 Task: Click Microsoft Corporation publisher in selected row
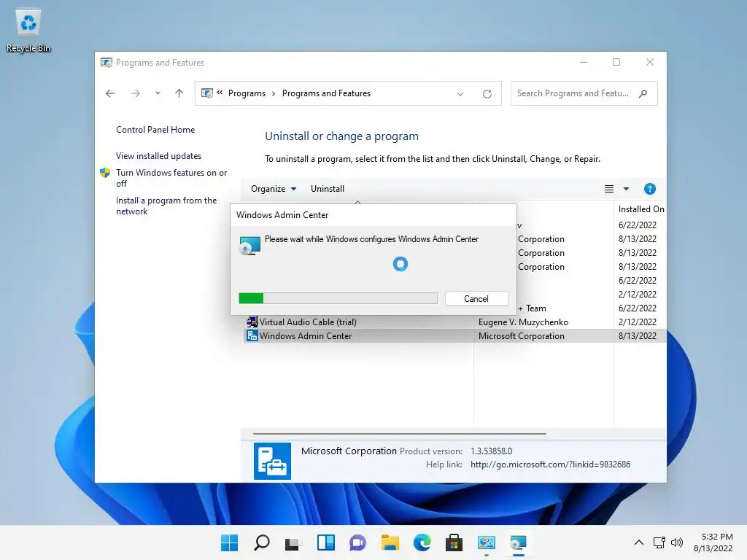coord(521,336)
